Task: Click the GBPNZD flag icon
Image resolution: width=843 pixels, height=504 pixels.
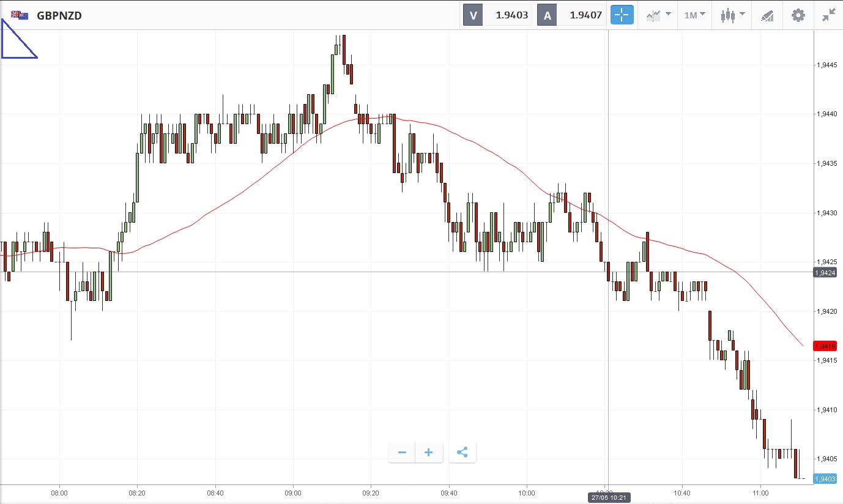Action: [x=19, y=15]
